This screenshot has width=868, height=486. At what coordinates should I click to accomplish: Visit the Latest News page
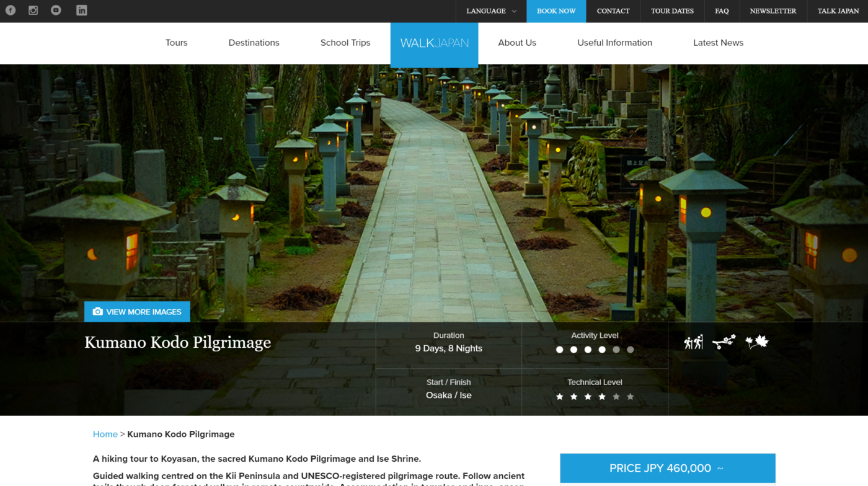pos(718,43)
